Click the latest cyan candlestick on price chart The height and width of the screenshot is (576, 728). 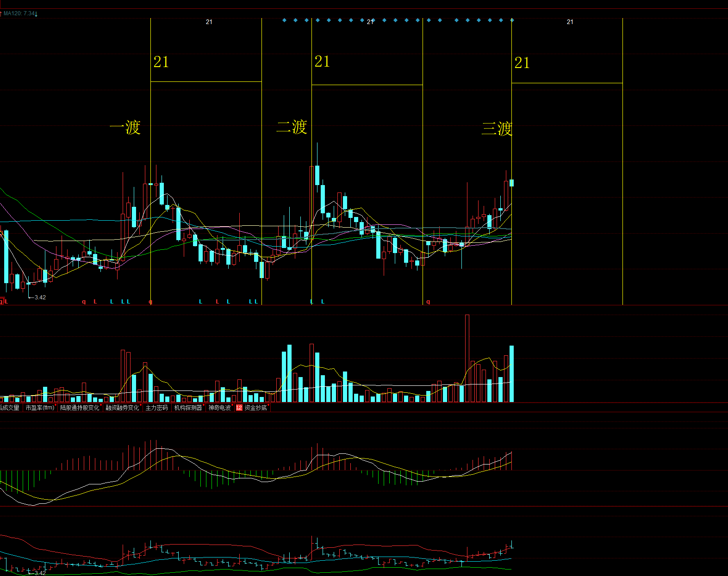tap(512, 183)
